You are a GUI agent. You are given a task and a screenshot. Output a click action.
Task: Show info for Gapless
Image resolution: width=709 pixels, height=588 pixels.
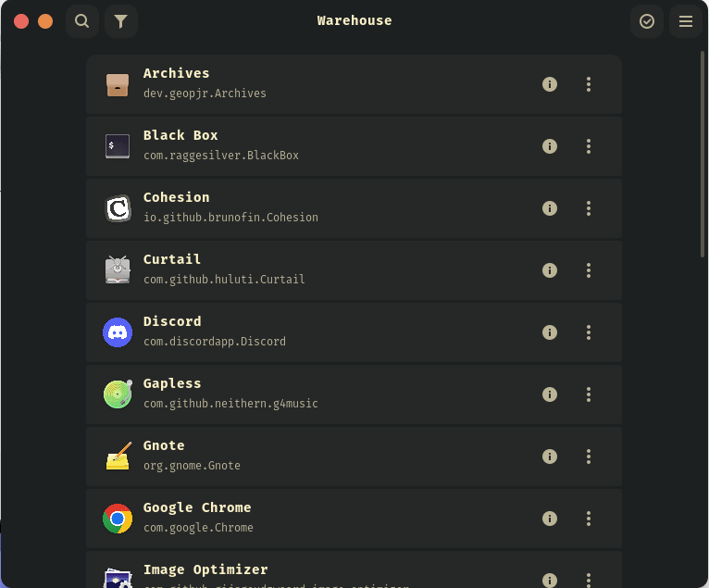(x=550, y=394)
